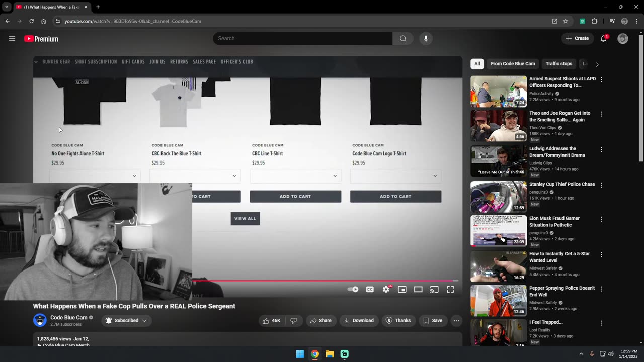Open BUNKER GEAR menu in video
The image size is (644, 362).
[x=56, y=62]
